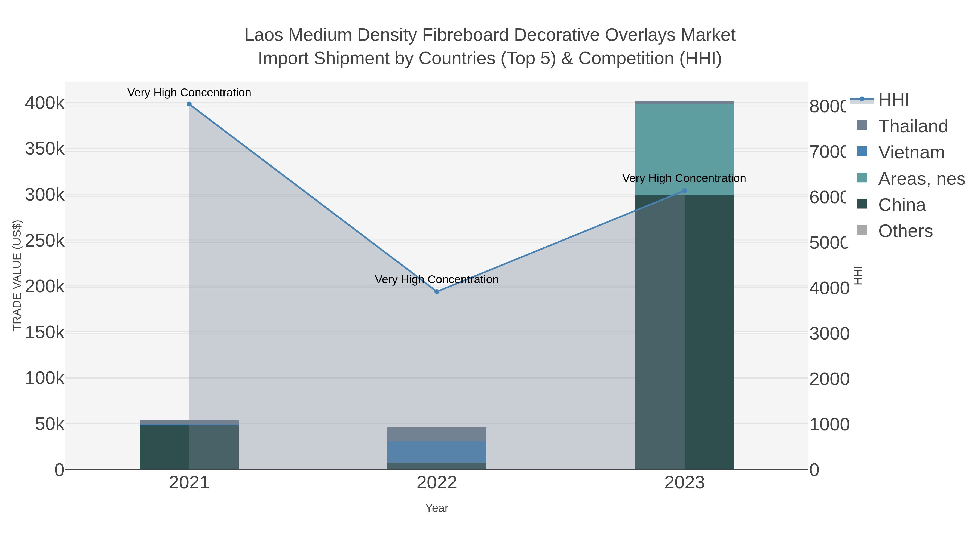
Task: Click the 2023 x-axis label
Action: [684, 483]
